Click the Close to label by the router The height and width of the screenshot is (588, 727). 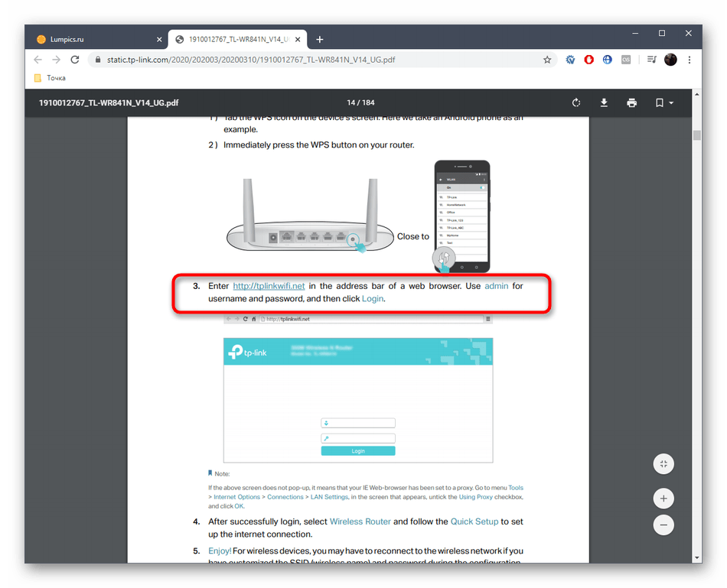(x=413, y=236)
